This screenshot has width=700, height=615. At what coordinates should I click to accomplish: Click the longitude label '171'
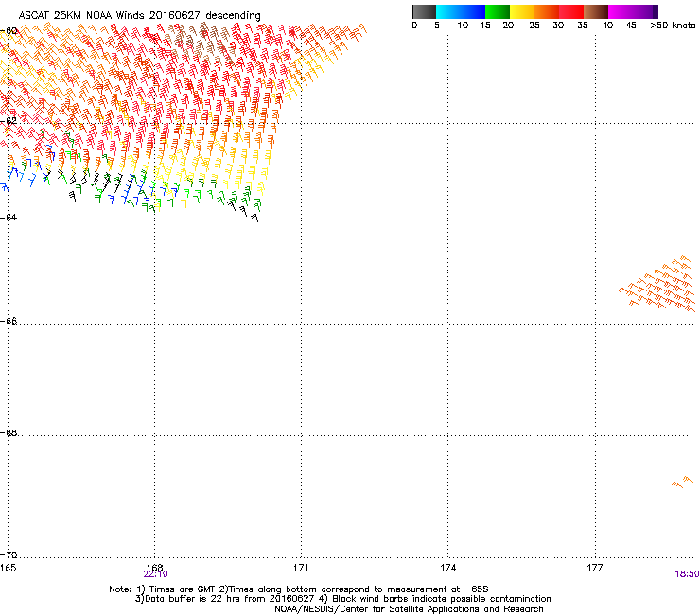[301, 568]
